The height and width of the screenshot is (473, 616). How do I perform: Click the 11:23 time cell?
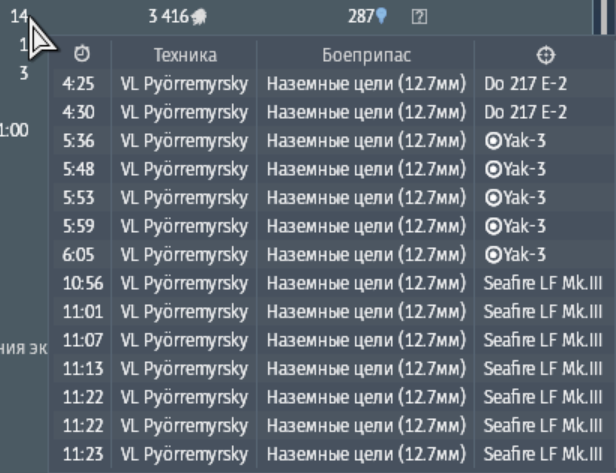83,455
